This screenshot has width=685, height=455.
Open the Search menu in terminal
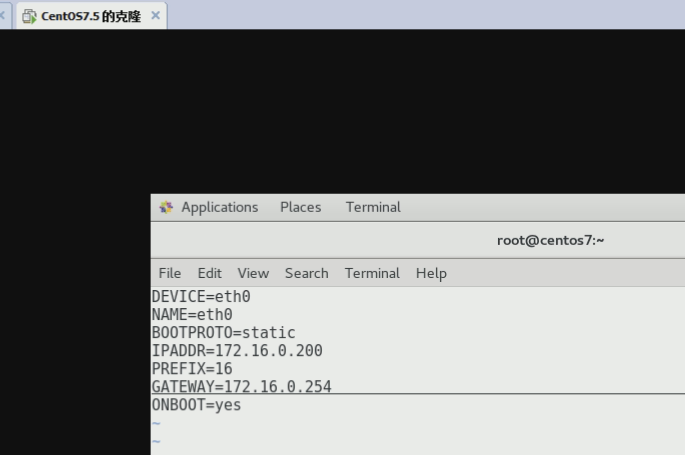307,273
